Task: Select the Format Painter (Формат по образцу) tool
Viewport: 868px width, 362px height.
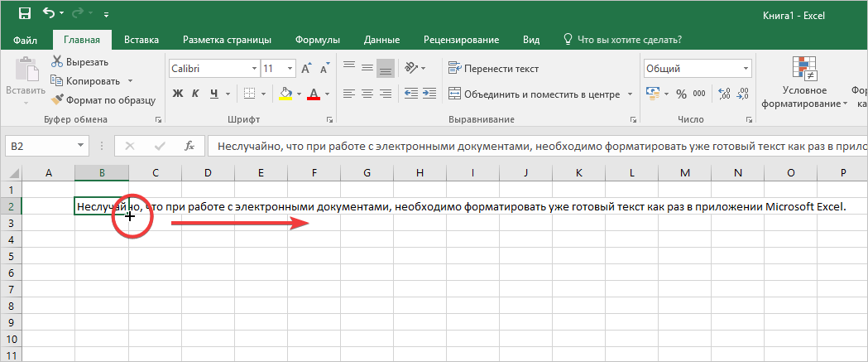Action: coord(103,99)
